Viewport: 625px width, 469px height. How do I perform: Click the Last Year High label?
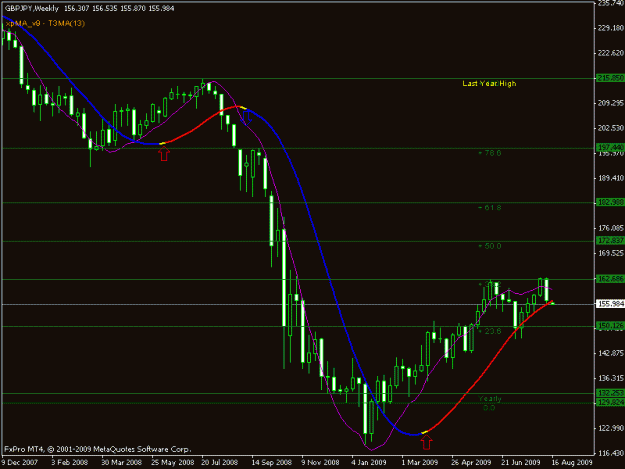click(x=489, y=84)
